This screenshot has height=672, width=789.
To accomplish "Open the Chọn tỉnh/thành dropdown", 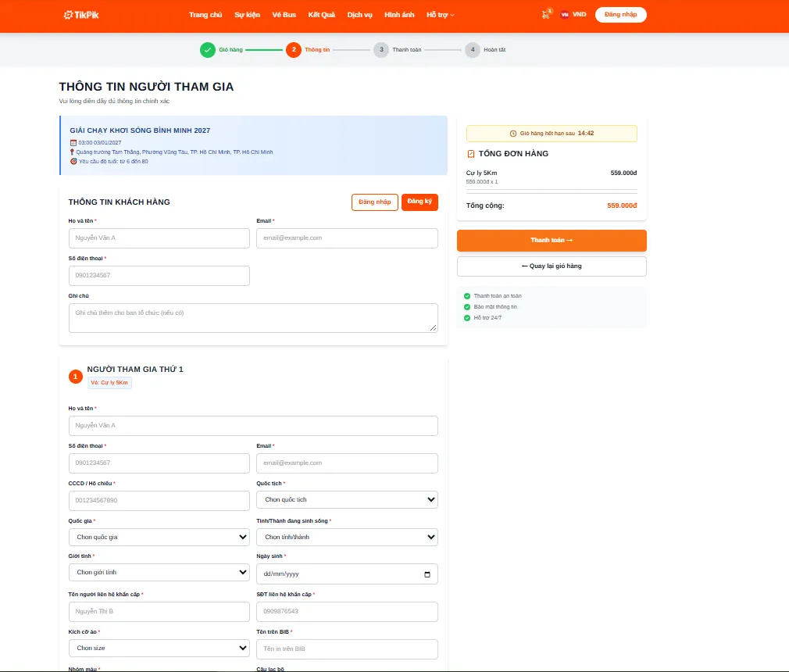I will [347, 537].
